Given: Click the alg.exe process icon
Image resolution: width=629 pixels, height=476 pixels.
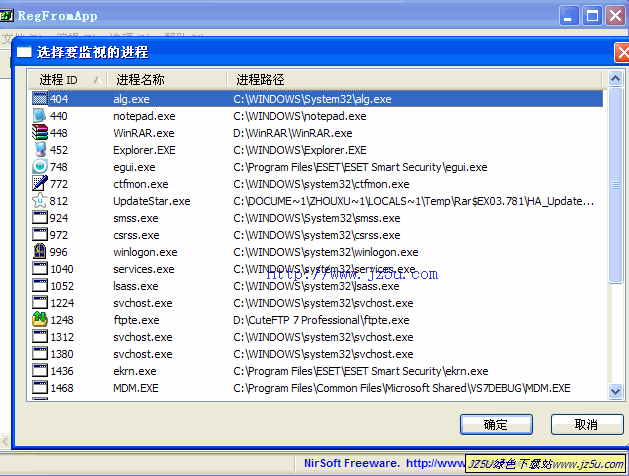Looking at the screenshot, I should [x=40, y=99].
